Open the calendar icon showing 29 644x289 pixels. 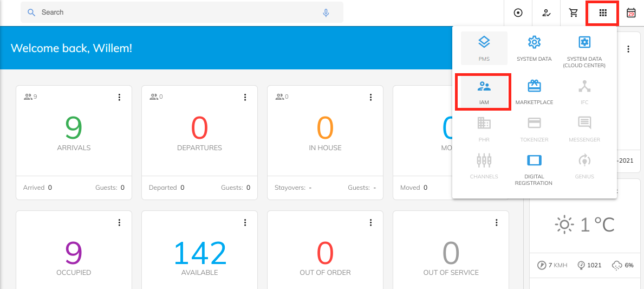(630, 13)
